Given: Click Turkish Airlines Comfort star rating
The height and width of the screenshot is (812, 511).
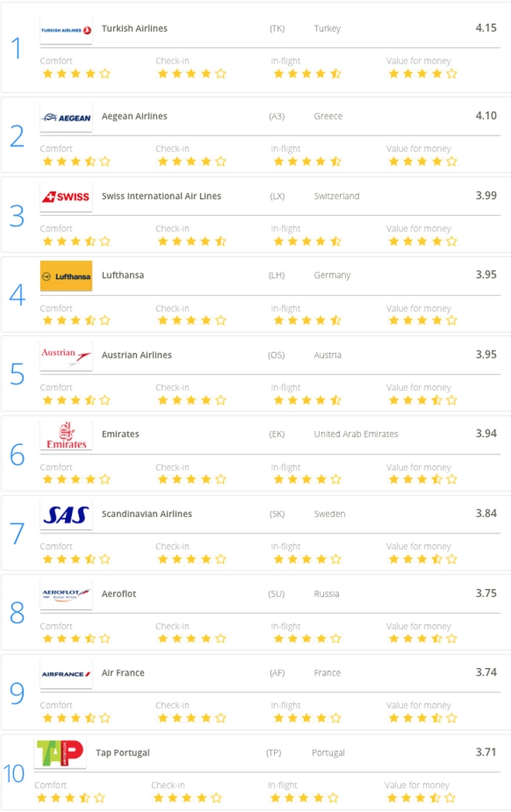Looking at the screenshot, I should 76,74.
